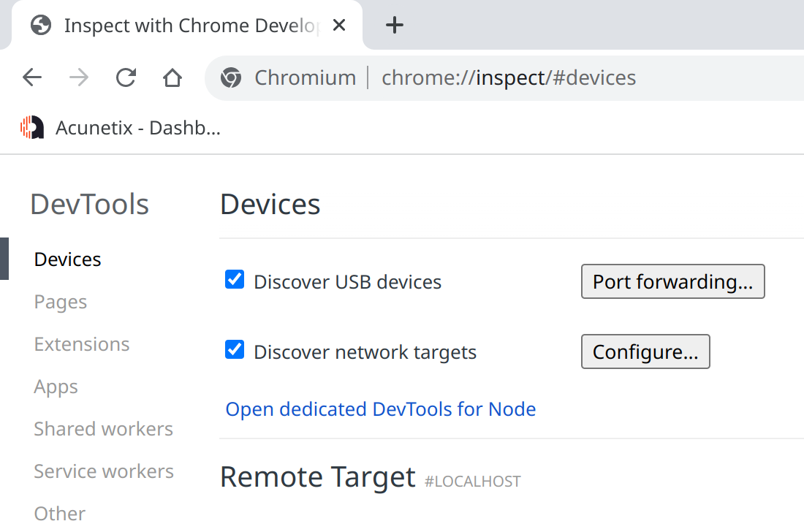Click the Discover USB devices label

(x=348, y=282)
